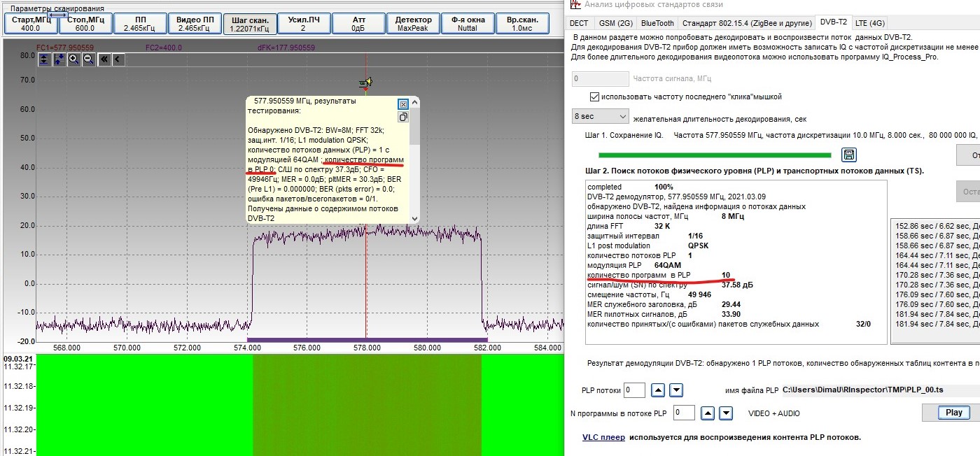Viewport: 980px width, 456px height.
Task: Click the Усил.ПЧ gain button
Action: 303,24
